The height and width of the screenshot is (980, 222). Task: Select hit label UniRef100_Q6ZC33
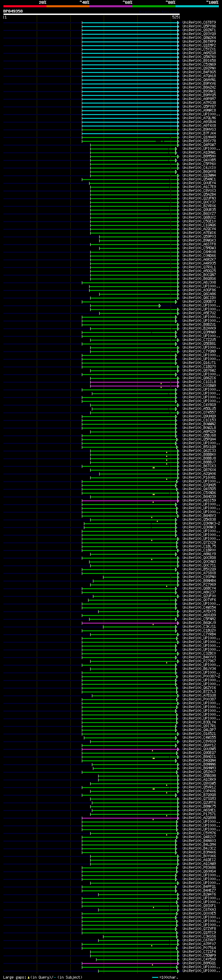tap(199, 451)
